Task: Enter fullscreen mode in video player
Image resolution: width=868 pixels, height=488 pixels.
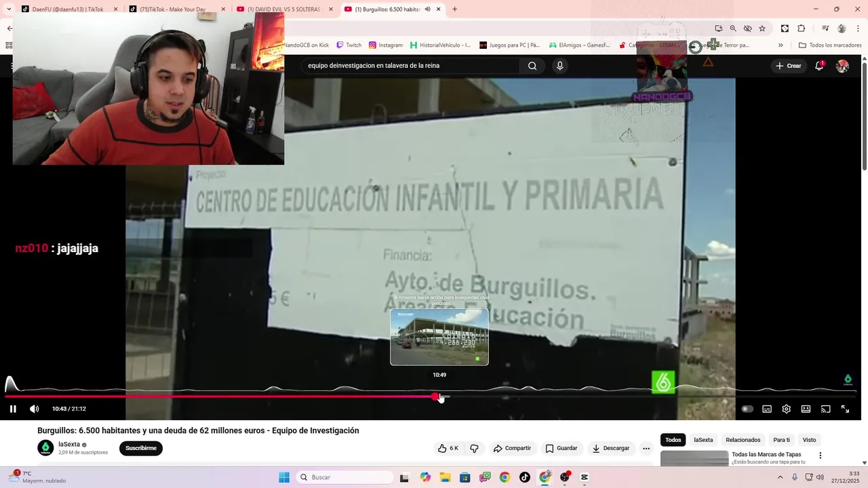Action: click(x=845, y=409)
